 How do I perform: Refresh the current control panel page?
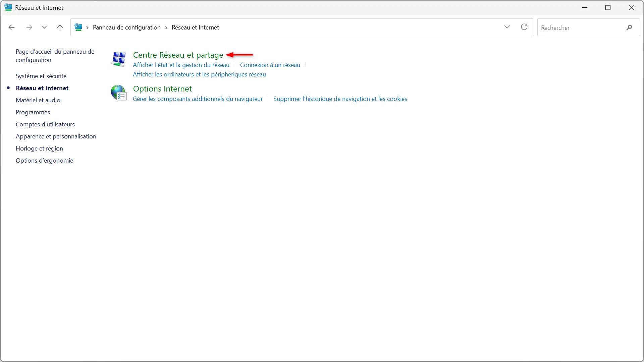[524, 27]
